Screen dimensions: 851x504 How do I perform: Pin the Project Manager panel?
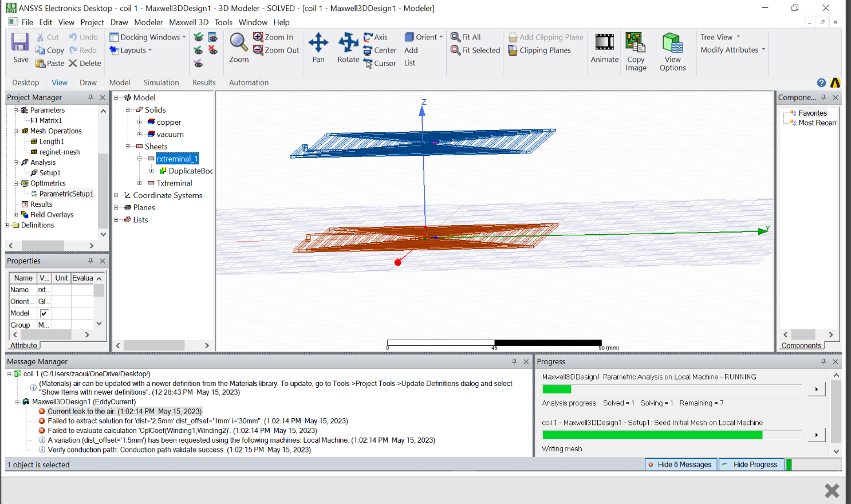click(90, 98)
